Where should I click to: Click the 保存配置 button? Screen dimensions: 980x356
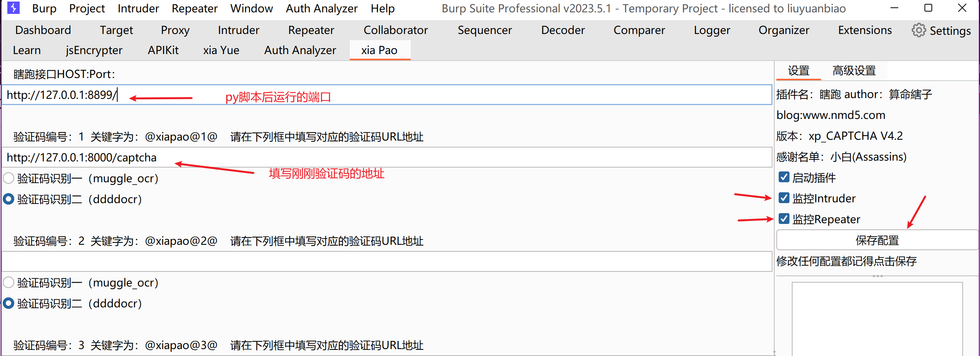coord(877,240)
